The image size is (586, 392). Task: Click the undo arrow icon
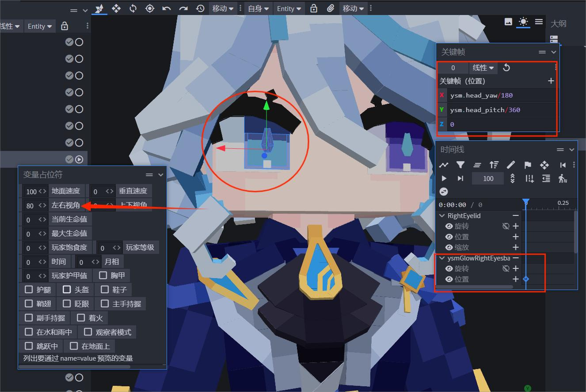point(167,8)
